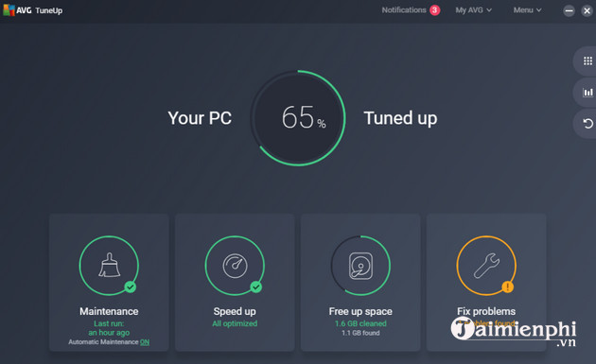Viewport: 596px width, 364px height.
Task: Click the 'an hour ago' last run text
Action: [x=109, y=333]
